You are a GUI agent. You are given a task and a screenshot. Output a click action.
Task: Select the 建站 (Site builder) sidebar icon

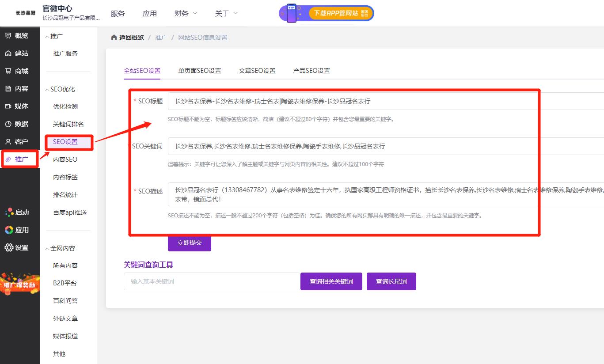pos(19,53)
